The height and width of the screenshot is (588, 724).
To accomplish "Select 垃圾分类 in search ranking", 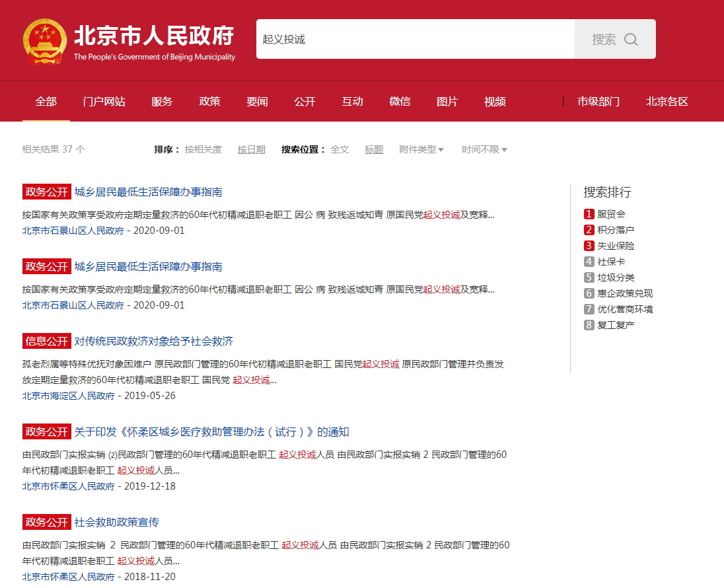I will [616, 277].
